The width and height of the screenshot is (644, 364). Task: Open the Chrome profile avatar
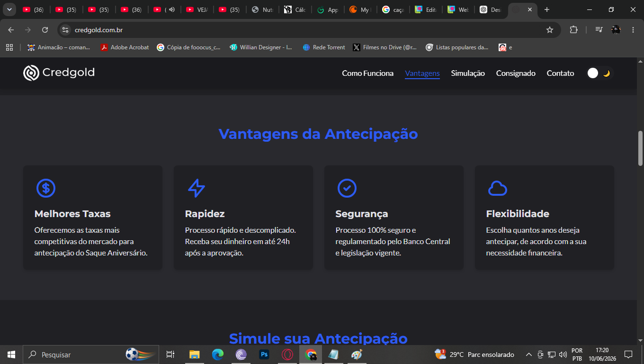pos(616,30)
